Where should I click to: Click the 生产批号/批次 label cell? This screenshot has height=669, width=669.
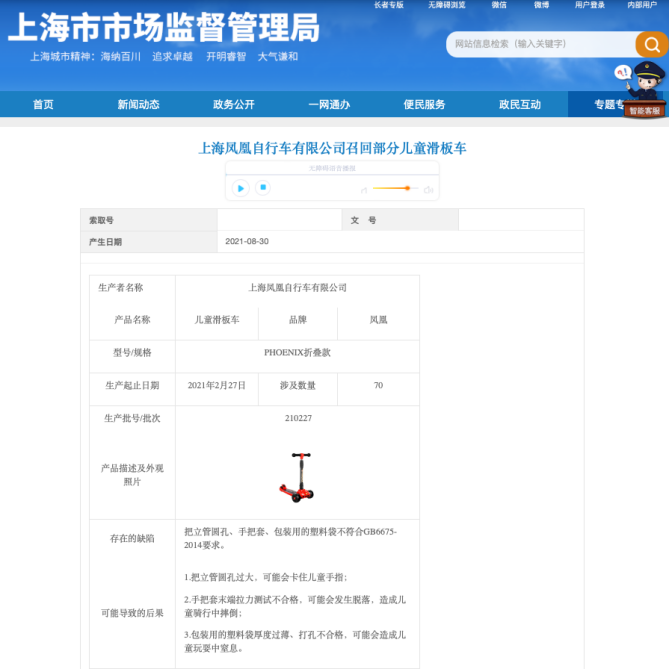click(132, 418)
